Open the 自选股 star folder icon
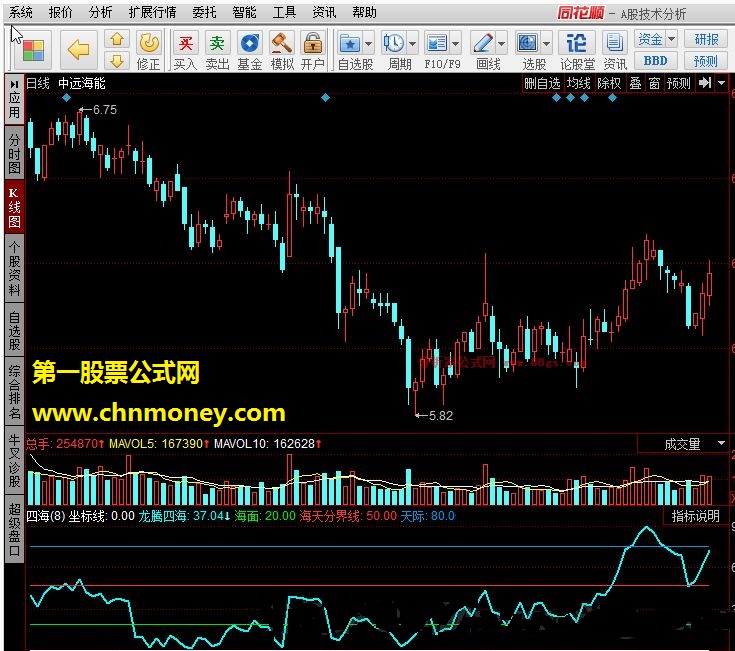 (350, 44)
